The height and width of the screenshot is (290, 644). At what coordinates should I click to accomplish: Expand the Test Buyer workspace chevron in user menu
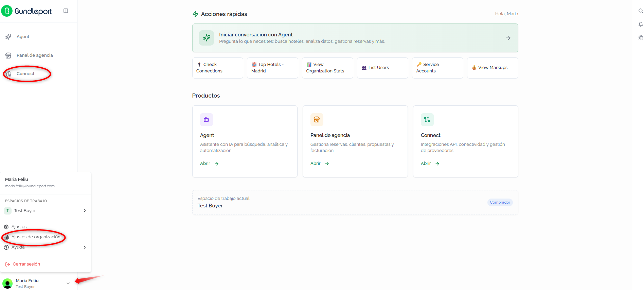point(85,211)
